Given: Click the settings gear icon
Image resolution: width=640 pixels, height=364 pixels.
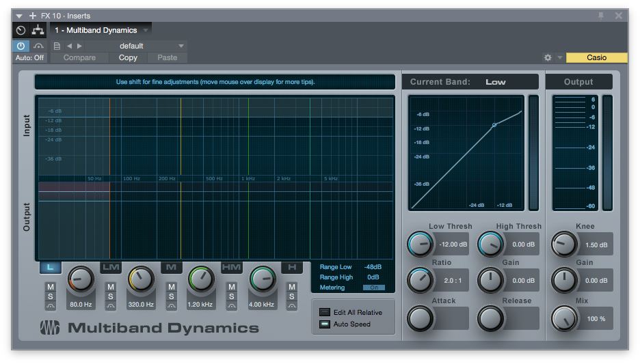Looking at the screenshot, I should [548, 58].
